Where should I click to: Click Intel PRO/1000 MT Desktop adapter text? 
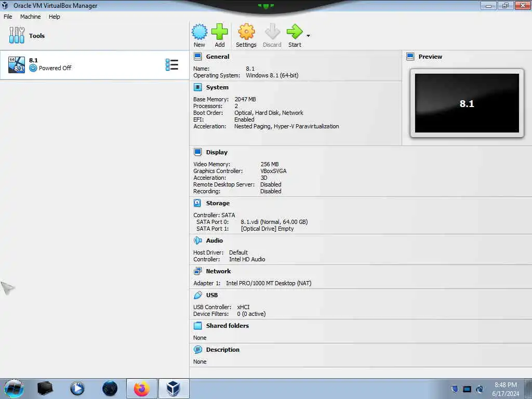269,283
